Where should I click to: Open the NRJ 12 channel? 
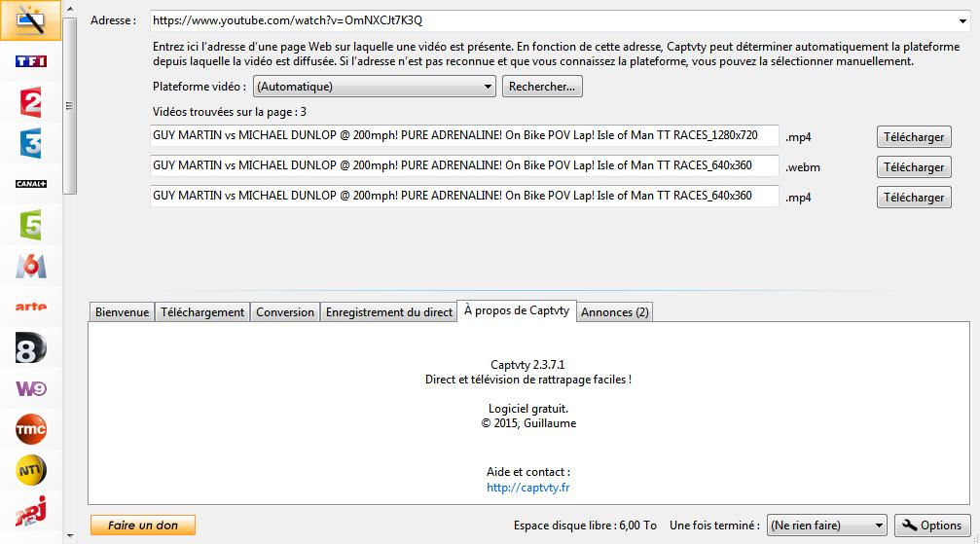point(30,512)
